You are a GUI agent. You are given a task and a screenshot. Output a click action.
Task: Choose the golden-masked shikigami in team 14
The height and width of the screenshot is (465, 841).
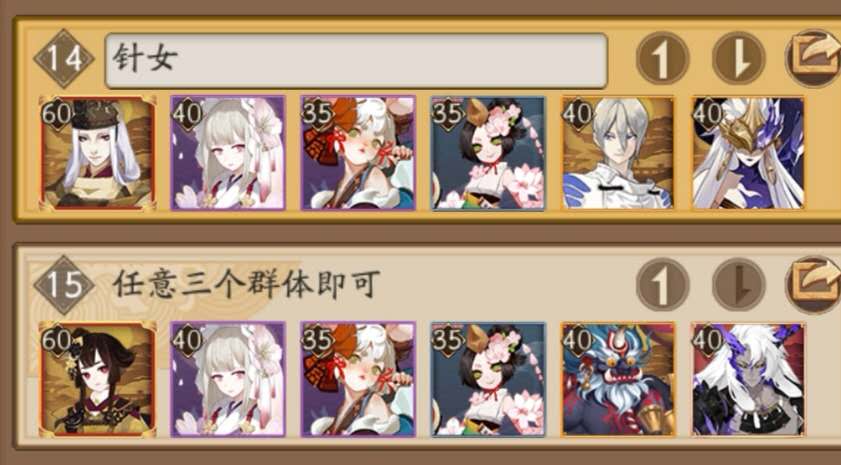(x=748, y=153)
